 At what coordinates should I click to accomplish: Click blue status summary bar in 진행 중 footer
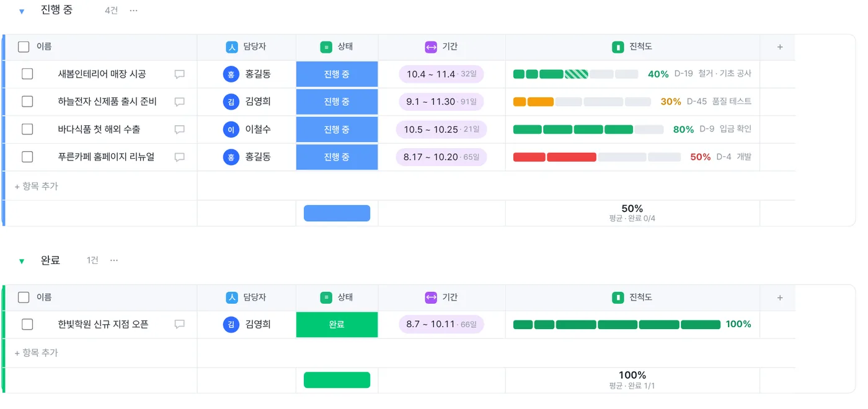click(x=337, y=213)
